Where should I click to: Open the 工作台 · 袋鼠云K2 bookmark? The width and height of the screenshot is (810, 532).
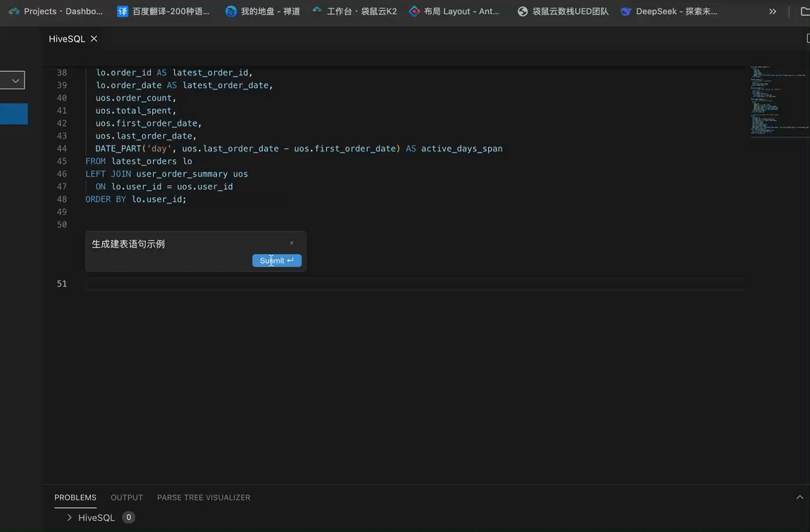tap(354, 11)
